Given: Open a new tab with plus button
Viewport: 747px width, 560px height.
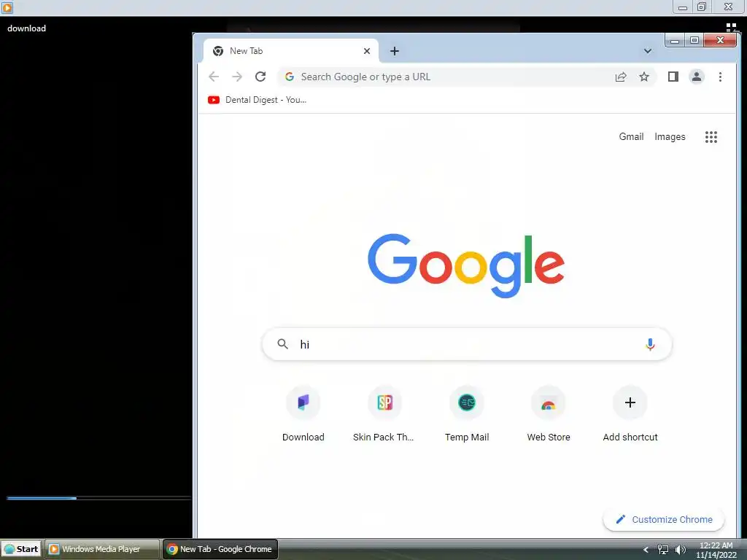Looking at the screenshot, I should 395,51.
